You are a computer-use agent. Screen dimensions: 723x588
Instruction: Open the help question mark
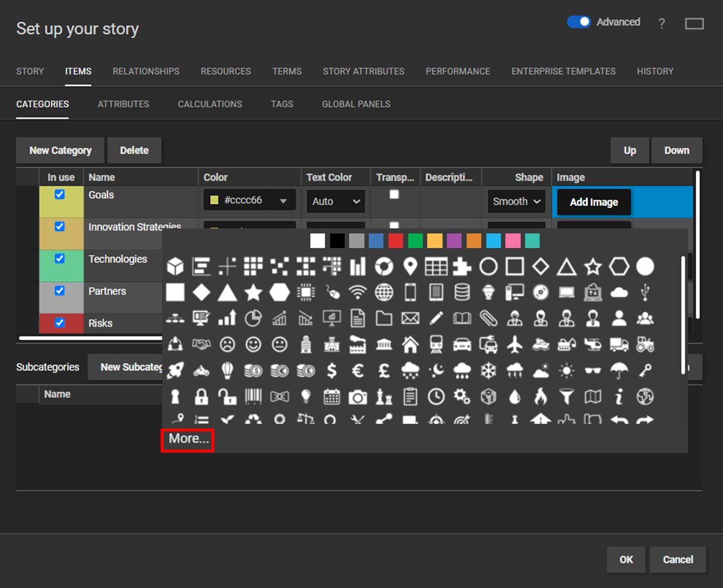pyautogui.click(x=662, y=23)
